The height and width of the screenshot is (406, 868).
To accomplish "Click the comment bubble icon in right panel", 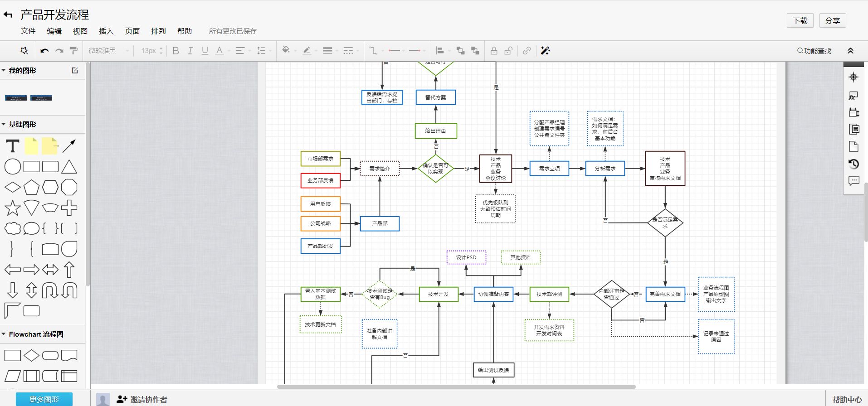I will (x=853, y=181).
